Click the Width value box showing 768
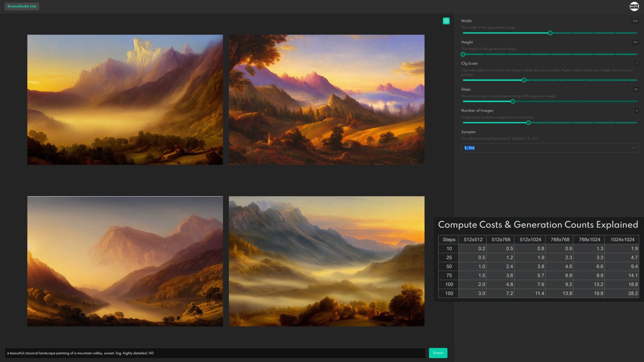Screen dimensions: 644x362 click(x=635, y=21)
